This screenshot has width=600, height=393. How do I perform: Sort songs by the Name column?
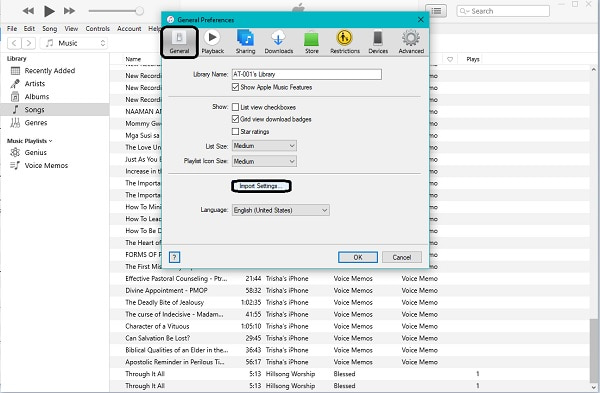(133, 59)
